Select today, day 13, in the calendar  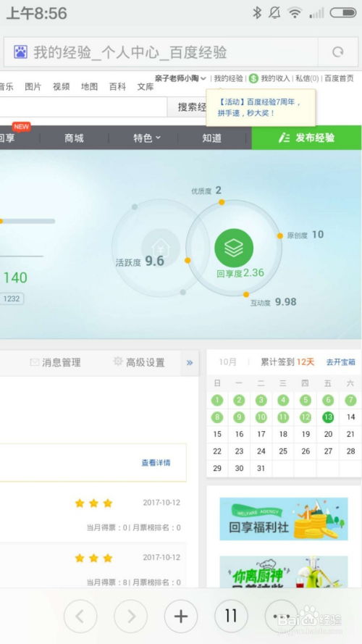point(328,417)
